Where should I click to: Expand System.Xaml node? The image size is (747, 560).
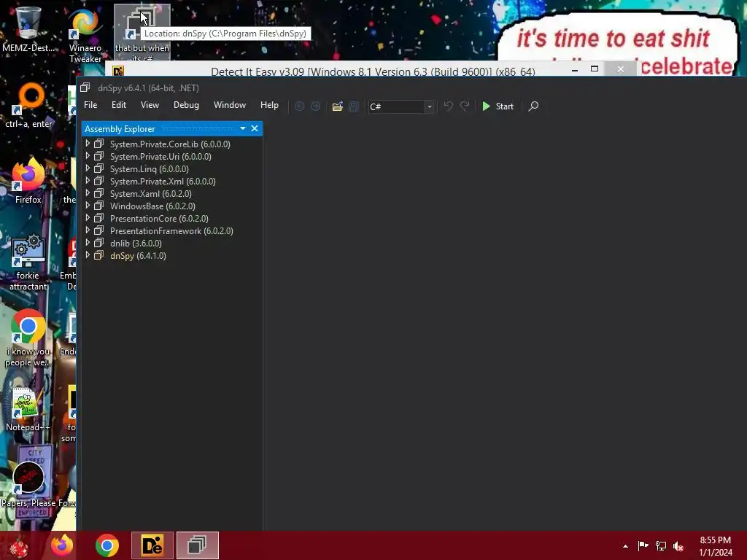click(88, 192)
